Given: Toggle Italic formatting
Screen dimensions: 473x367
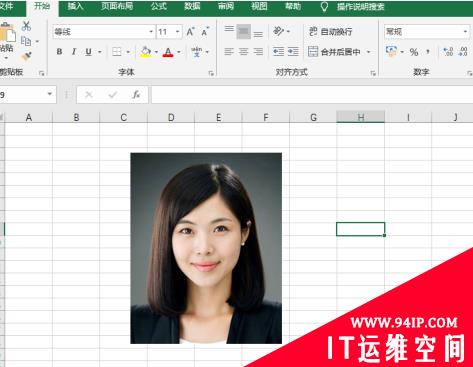Looking at the screenshot, I should tap(74, 52).
